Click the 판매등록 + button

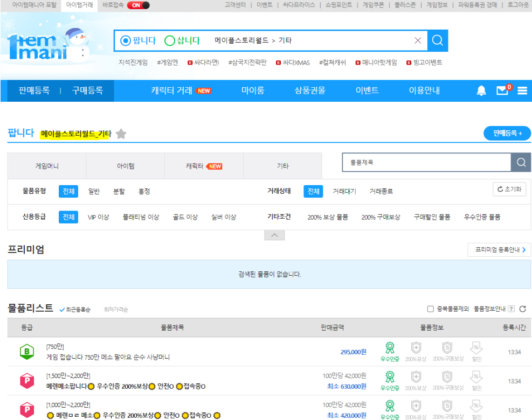point(507,133)
